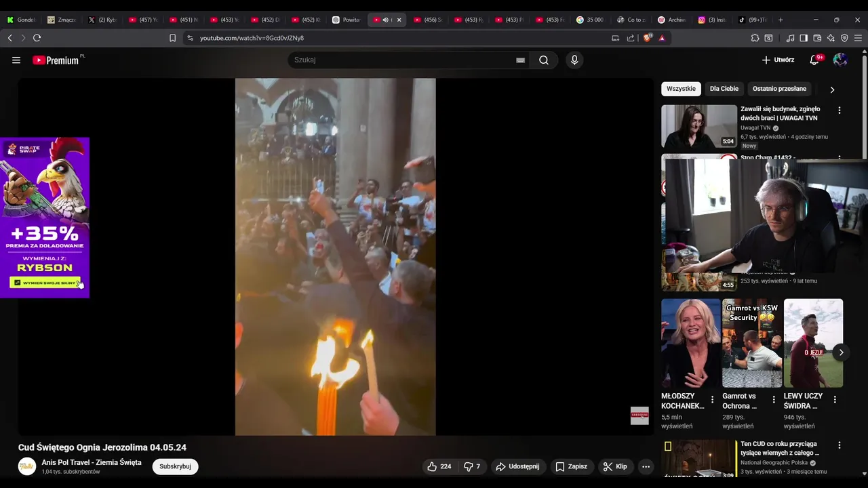Open the Utwórz create menu
Screen dimensions: 868x488
(778, 60)
